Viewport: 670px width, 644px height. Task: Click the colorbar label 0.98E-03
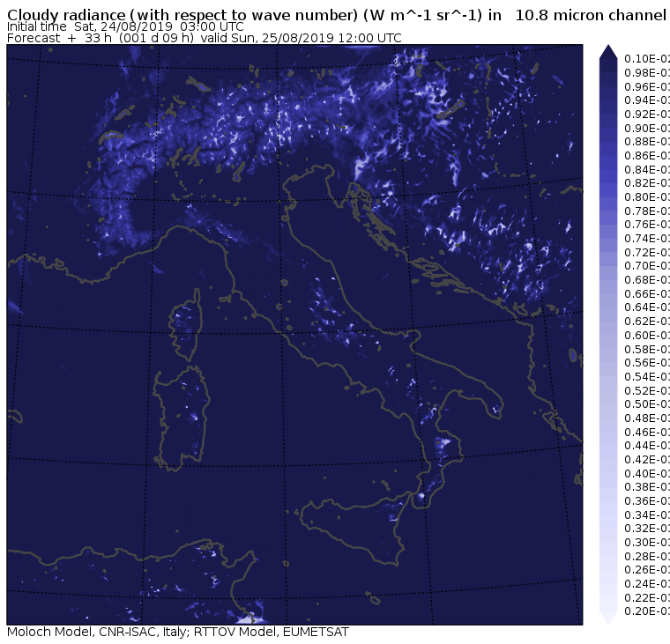[x=647, y=73]
